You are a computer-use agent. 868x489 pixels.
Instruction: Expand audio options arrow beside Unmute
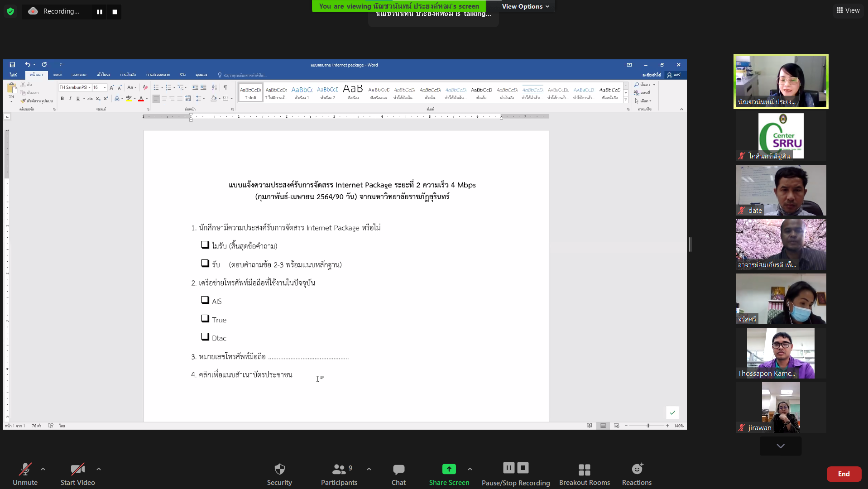pos(43,469)
